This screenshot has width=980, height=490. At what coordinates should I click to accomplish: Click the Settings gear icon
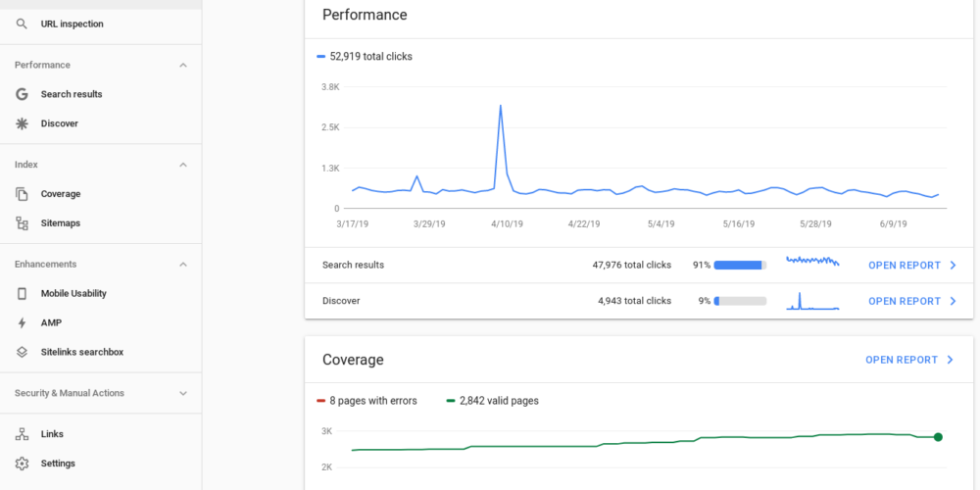[x=22, y=464]
